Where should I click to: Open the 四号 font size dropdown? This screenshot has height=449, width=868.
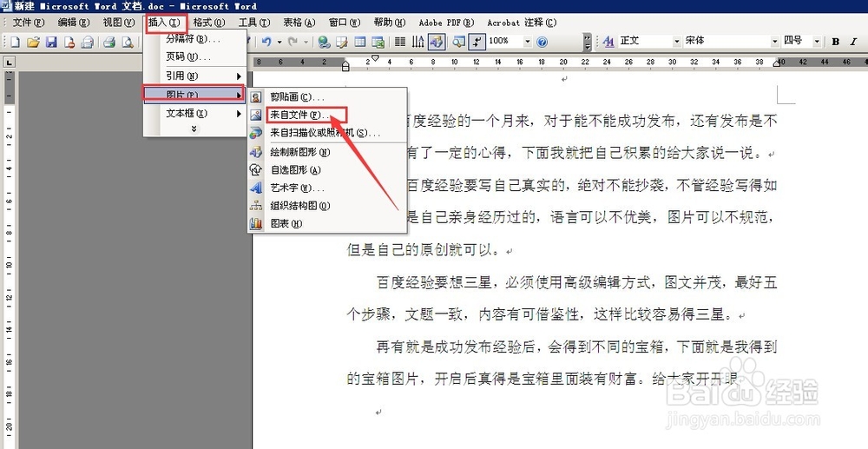(x=817, y=42)
